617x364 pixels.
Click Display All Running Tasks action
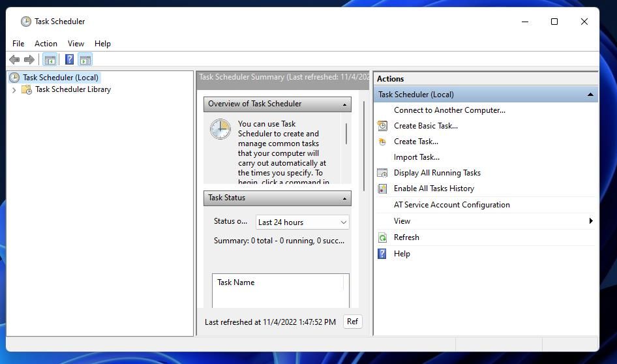tap(437, 173)
